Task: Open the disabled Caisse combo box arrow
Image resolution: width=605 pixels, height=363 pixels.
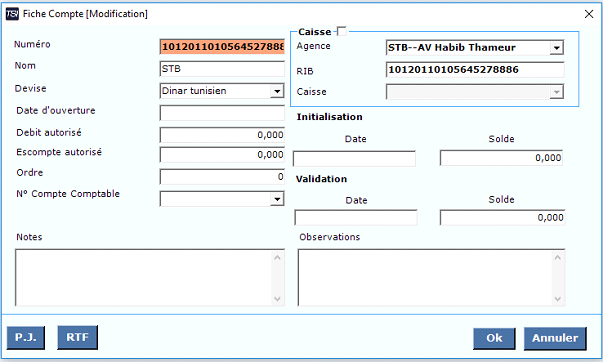Action: [x=556, y=92]
